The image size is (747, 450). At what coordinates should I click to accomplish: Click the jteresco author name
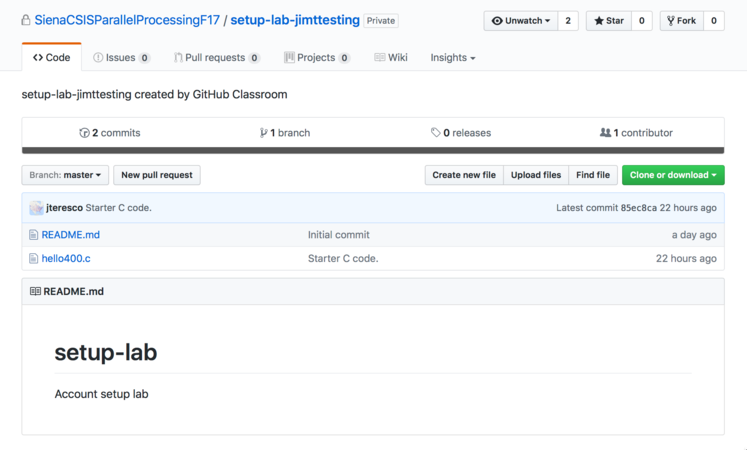pos(64,208)
